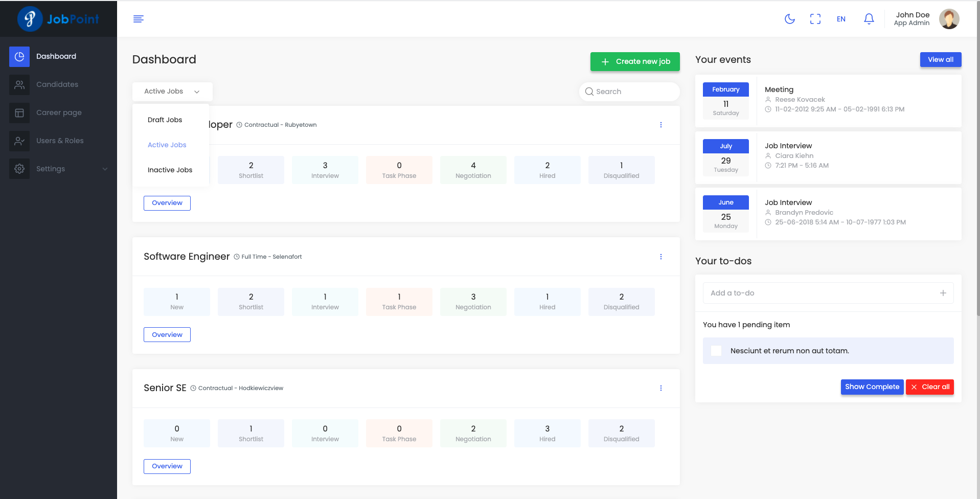Collapse sidebar with hamburger menu icon
This screenshot has height=499, width=980.
coord(139,19)
